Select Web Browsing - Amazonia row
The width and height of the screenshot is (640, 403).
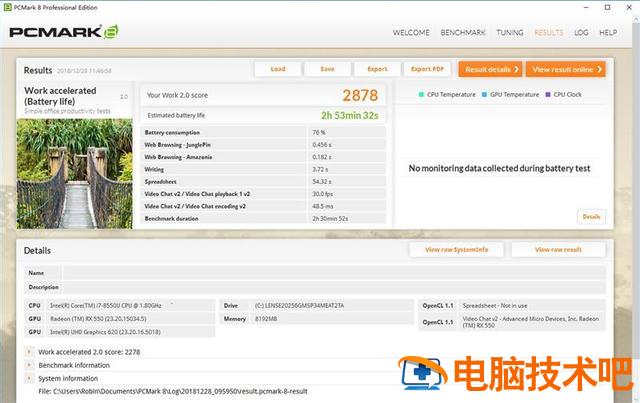click(263, 157)
